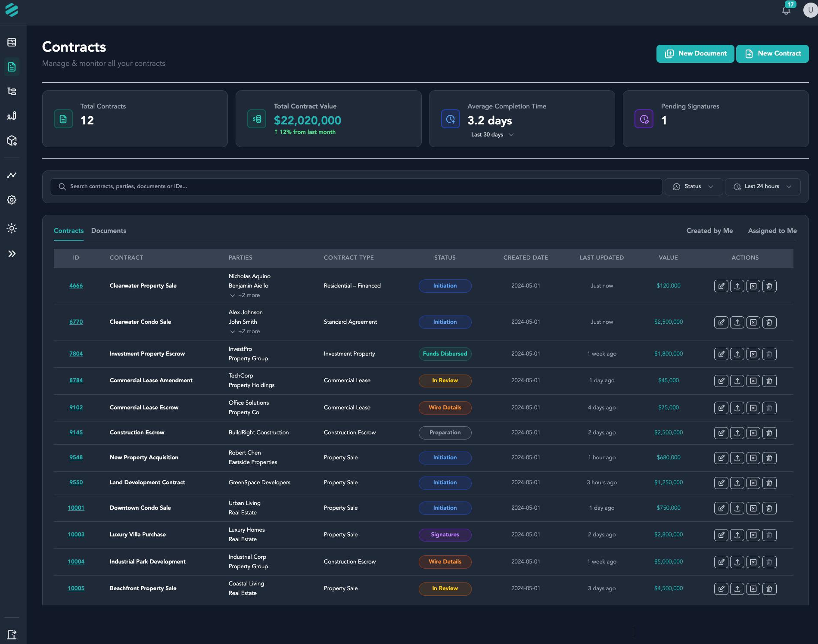Open the Last 24 hours time filter
Viewport: 818px width, 644px height.
[762, 186]
